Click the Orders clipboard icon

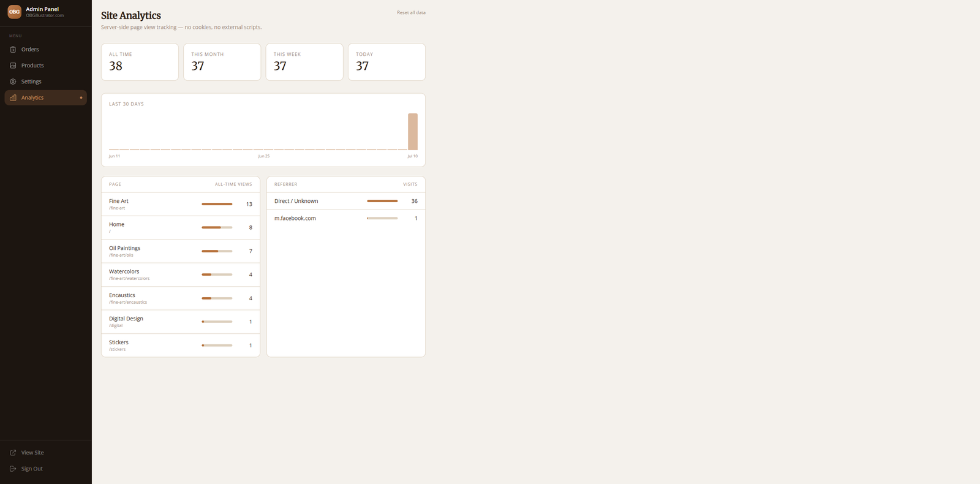tap(13, 50)
